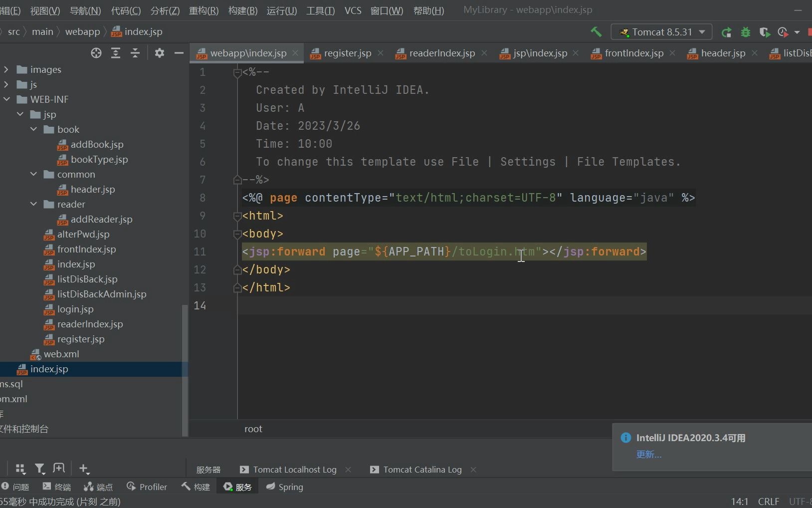Open the 运行(U) menu
The image size is (812, 508).
[x=282, y=10]
